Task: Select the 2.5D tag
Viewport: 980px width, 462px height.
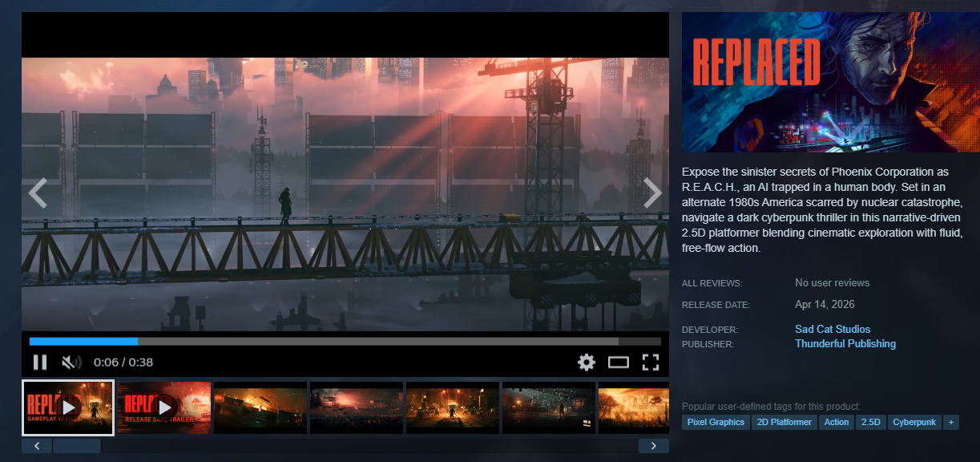Action: tap(870, 422)
